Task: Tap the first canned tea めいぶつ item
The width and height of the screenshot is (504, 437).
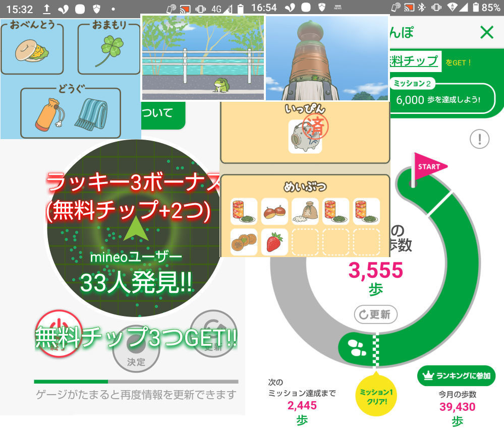Action: (x=244, y=211)
